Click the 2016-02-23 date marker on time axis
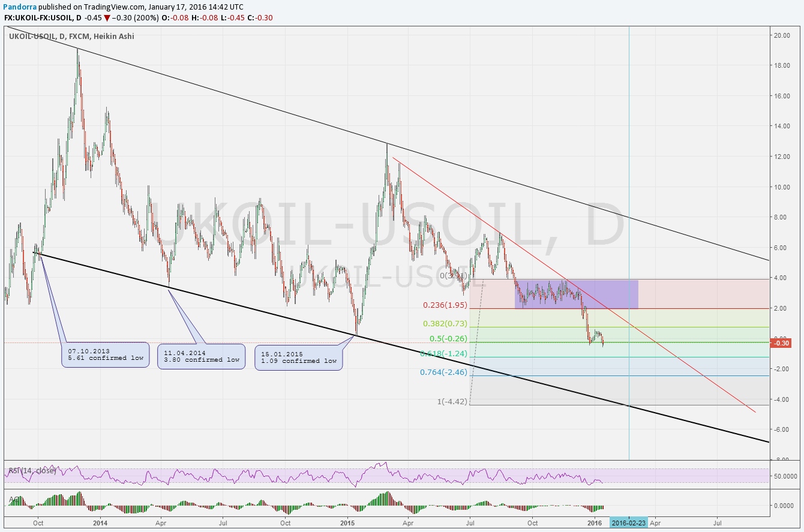Screen dimensions: 804x532 pos(629,522)
